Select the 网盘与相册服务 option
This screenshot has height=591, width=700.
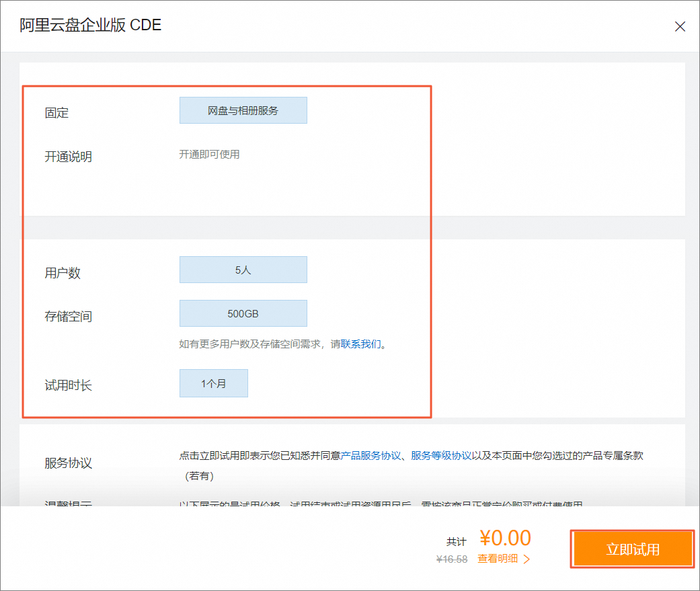pos(243,110)
